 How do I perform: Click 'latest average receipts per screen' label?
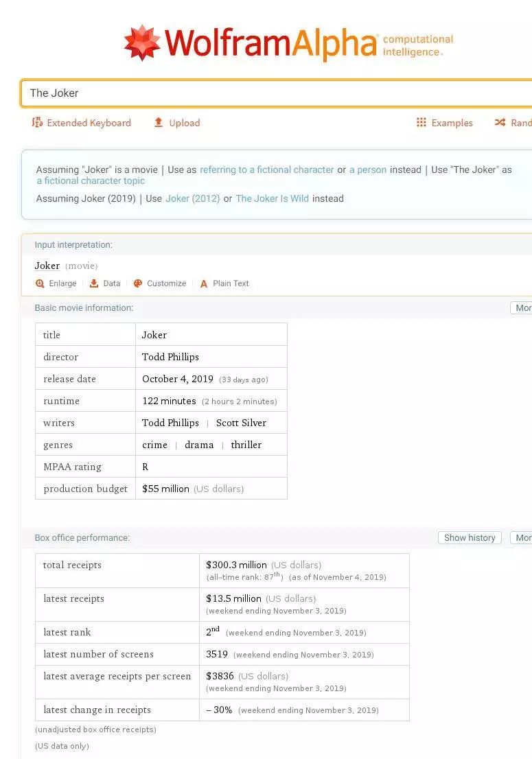[117, 676]
